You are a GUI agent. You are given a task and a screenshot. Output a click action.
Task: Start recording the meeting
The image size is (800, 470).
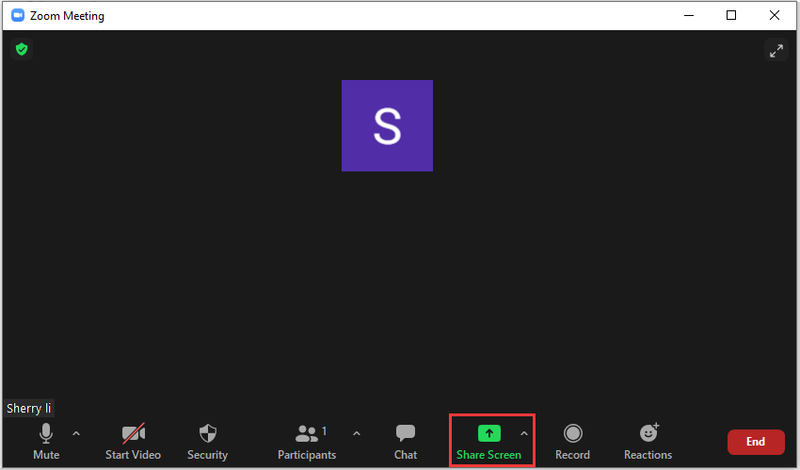[x=572, y=441]
